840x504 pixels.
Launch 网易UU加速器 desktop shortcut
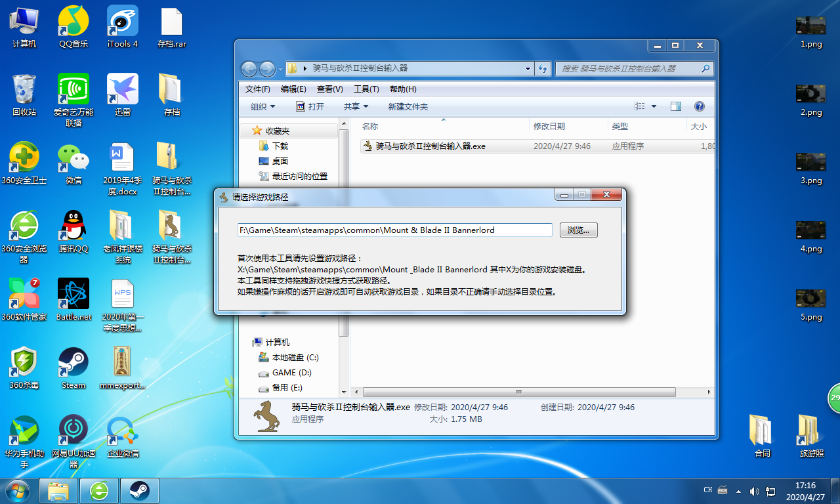pos(73,441)
